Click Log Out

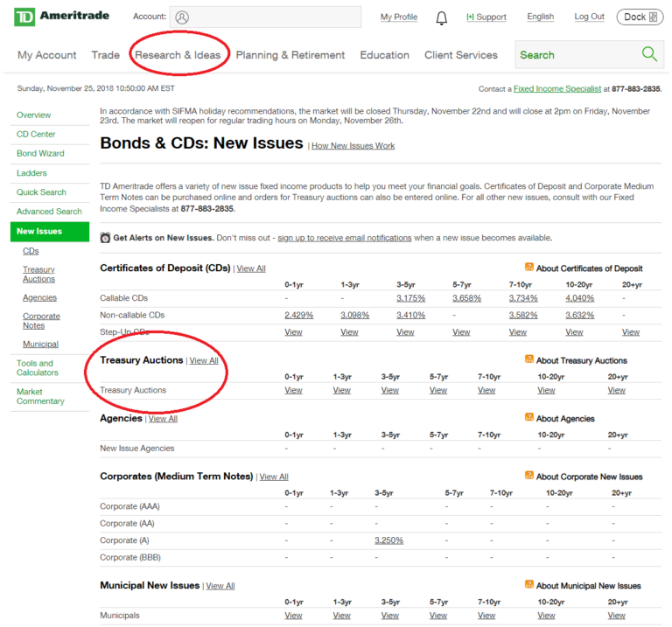pos(589,17)
